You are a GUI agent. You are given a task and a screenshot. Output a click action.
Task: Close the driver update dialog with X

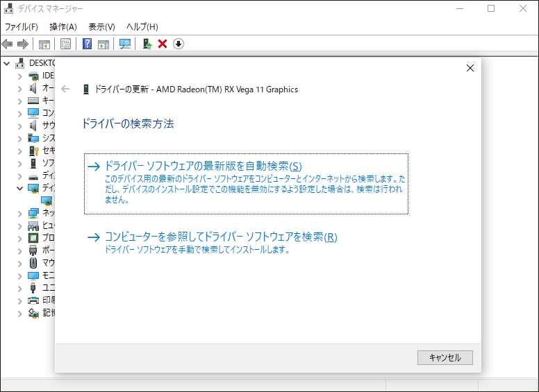(x=470, y=68)
